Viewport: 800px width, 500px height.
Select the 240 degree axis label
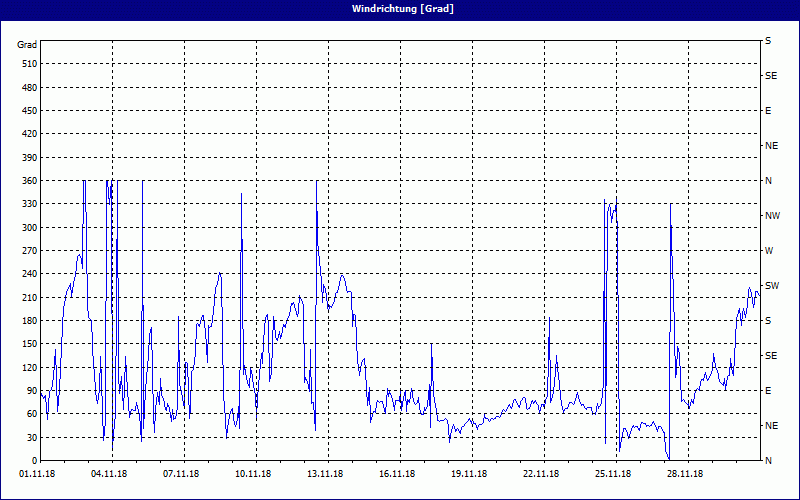pyautogui.click(x=31, y=274)
